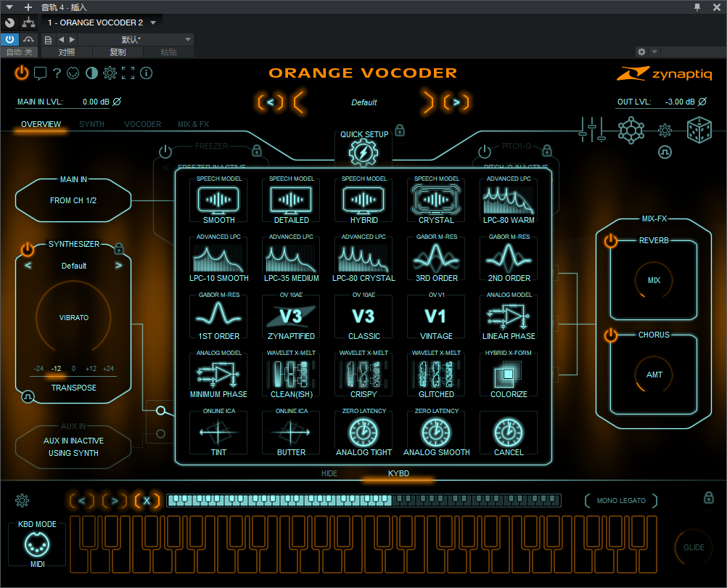The width and height of the screenshot is (727, 588).
Task: Choose the HYBRID speech model
Action: (364, 200)
